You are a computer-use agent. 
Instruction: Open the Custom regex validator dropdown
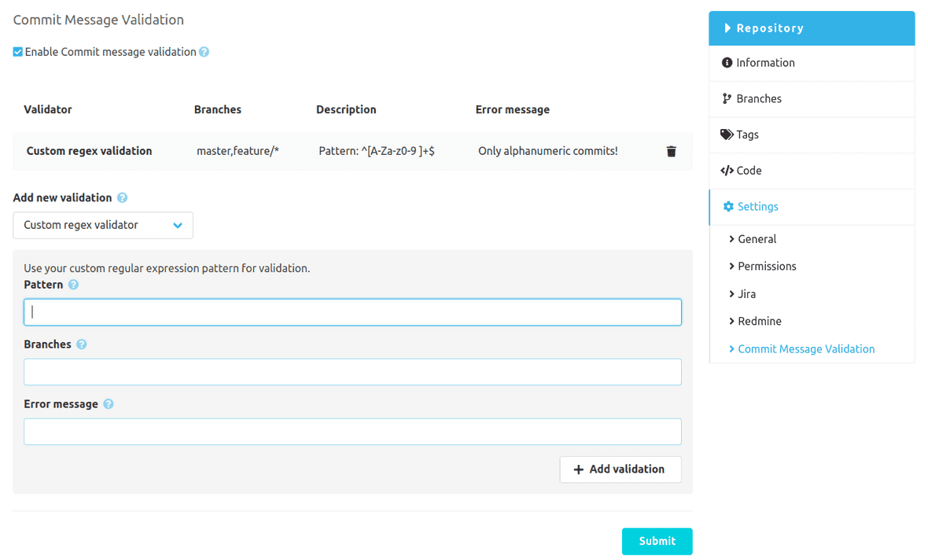pyautogui.click(x=102, y=225)
